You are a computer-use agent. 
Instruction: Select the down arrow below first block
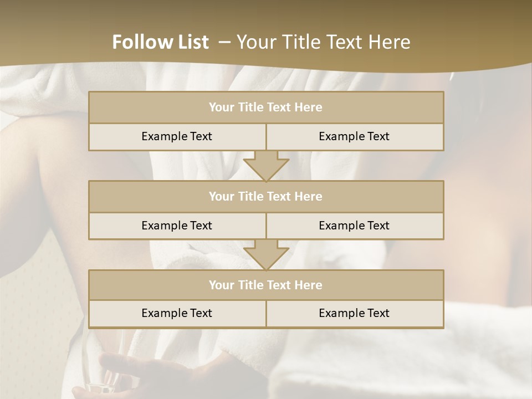pos(266,166)
